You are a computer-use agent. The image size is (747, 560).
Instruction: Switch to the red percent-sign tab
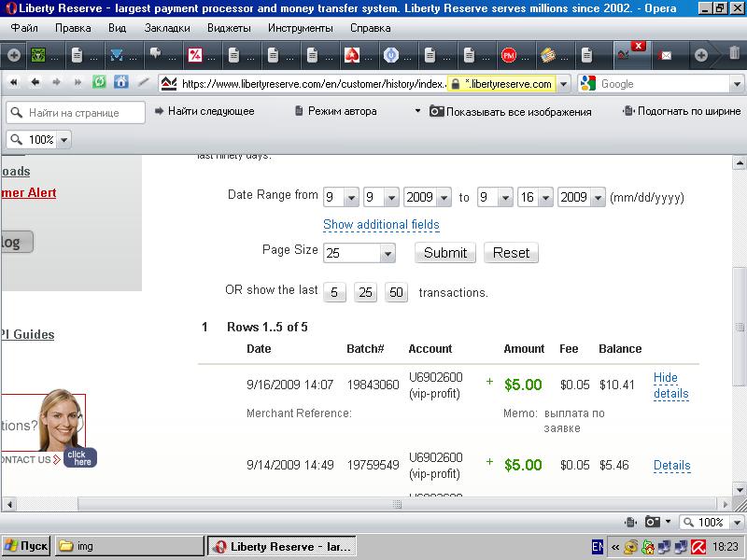tap(195, 55)
